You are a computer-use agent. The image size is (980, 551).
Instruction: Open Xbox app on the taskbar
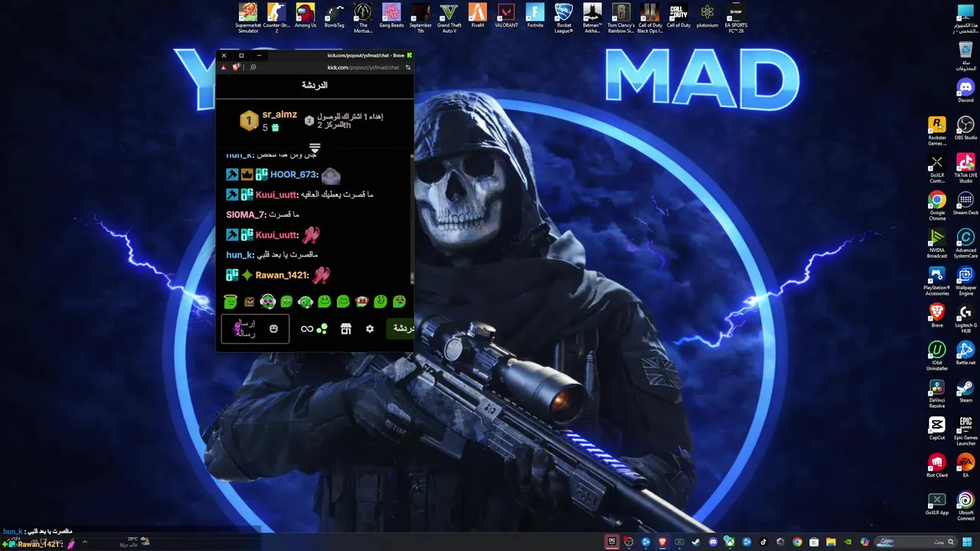730,542
